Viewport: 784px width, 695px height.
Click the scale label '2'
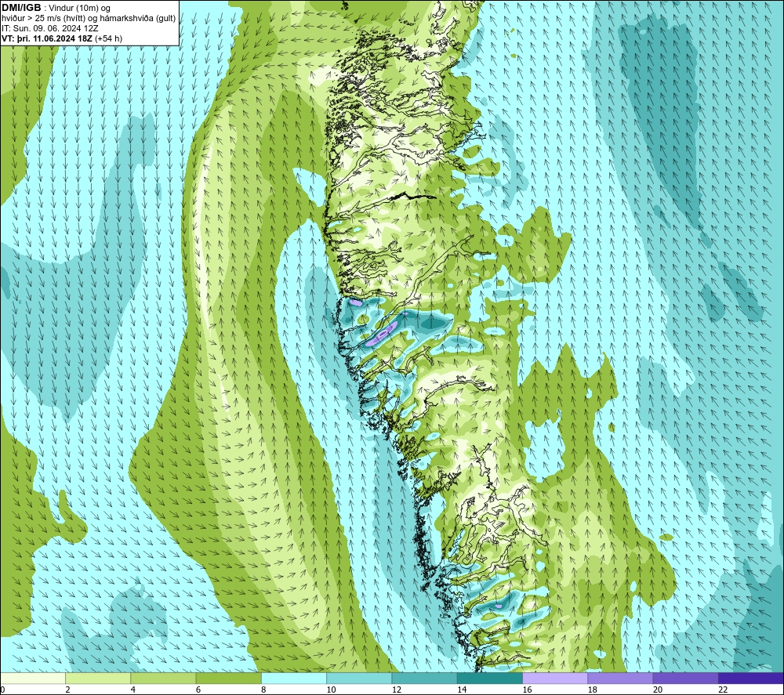click(68, 690)
